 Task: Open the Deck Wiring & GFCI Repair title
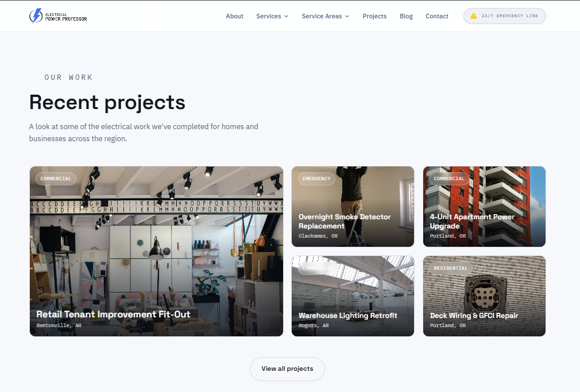474,316
